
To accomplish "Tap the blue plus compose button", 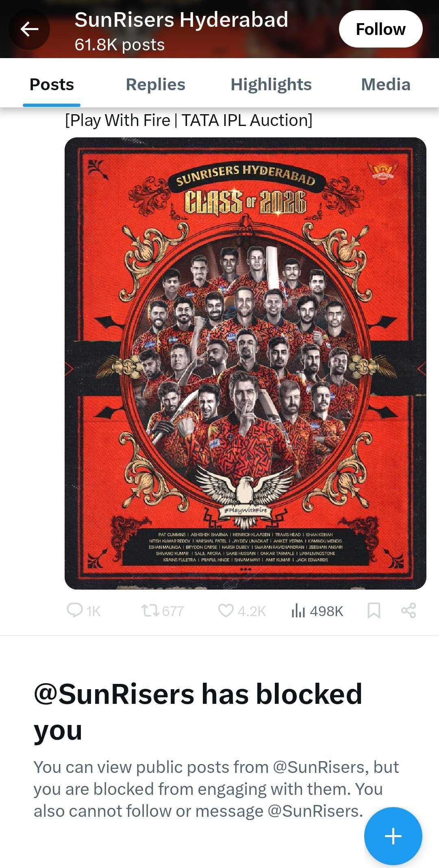I will coord(393,836).
